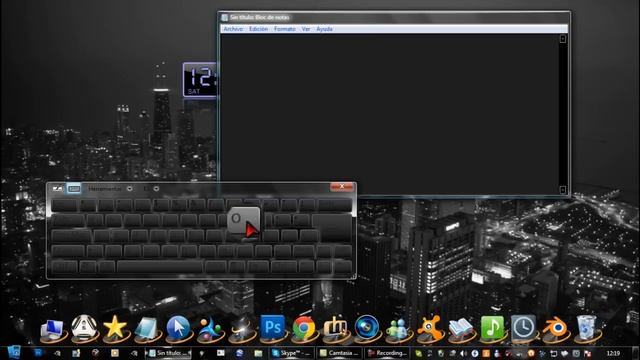Viewport: 640px width, 360px height.
Task: Expand the Herramientas dropdown in input panel
Action: click(129, 189)
